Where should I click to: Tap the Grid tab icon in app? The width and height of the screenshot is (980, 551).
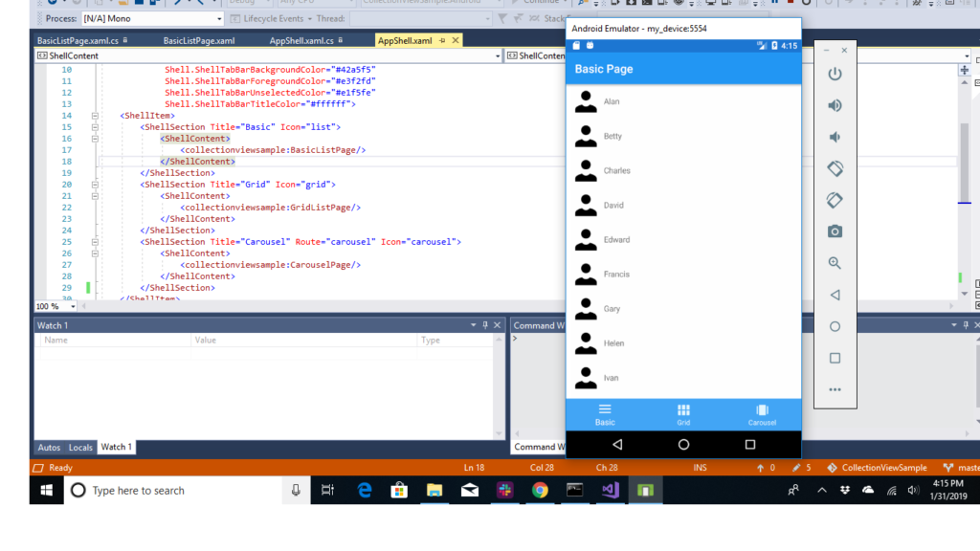point(683,409)
